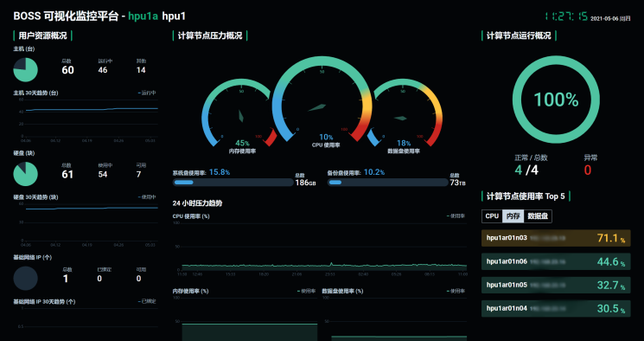
Task: Click available disks count 7
Action: click(139, 175)
